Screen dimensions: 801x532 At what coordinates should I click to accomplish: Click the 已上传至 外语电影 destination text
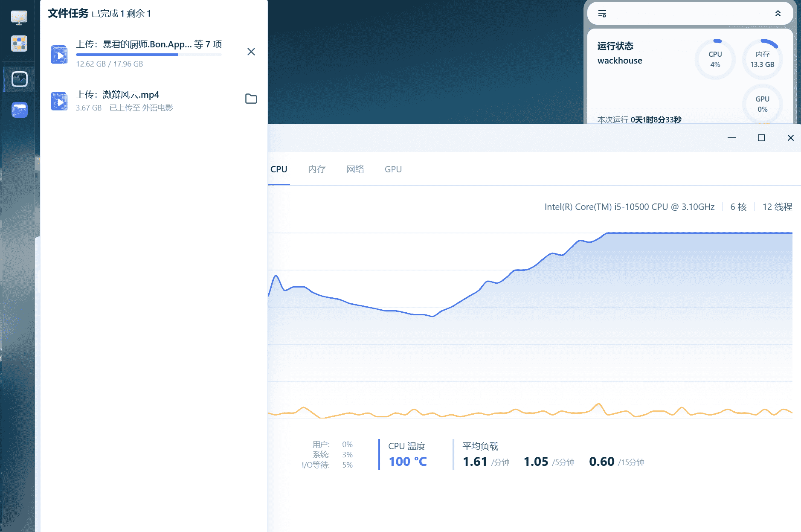click(141, 108)
